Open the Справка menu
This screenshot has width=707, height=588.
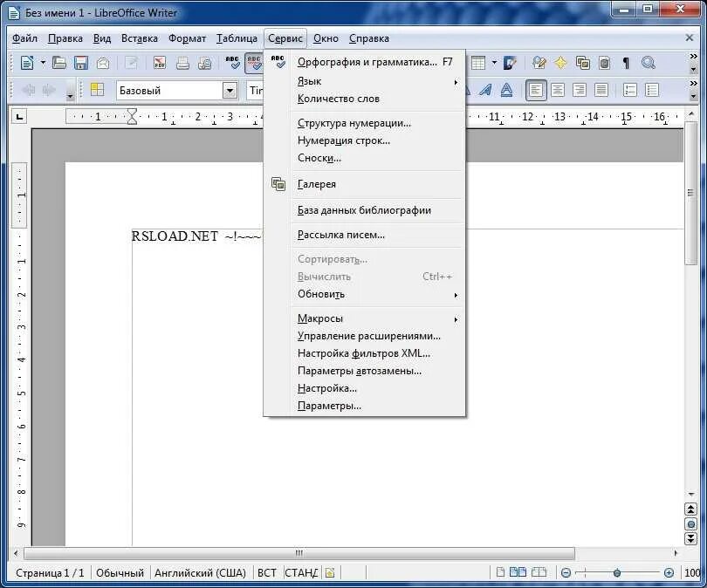click(x=369, y=38)
